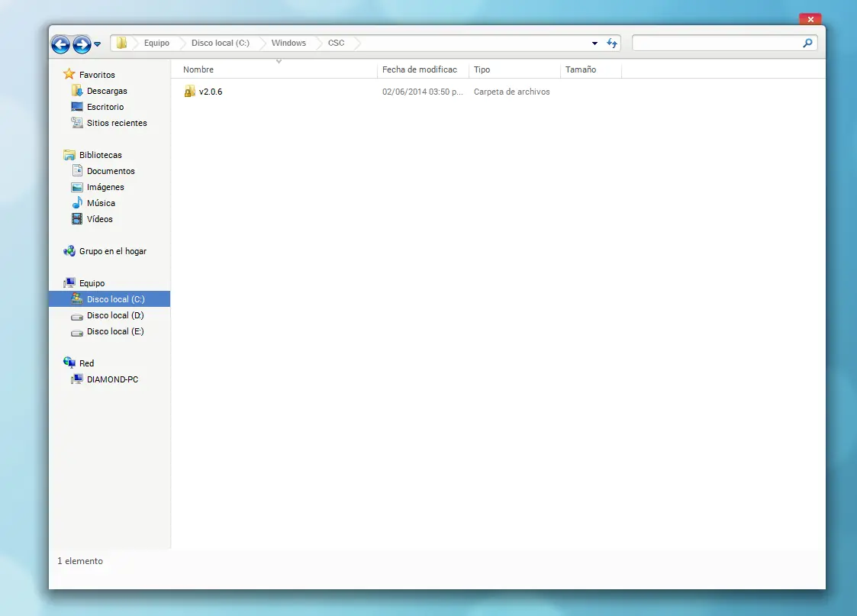Click the DIAMOND-PC computer icon
Screen dimensions: 857x616
click(77, 379)
